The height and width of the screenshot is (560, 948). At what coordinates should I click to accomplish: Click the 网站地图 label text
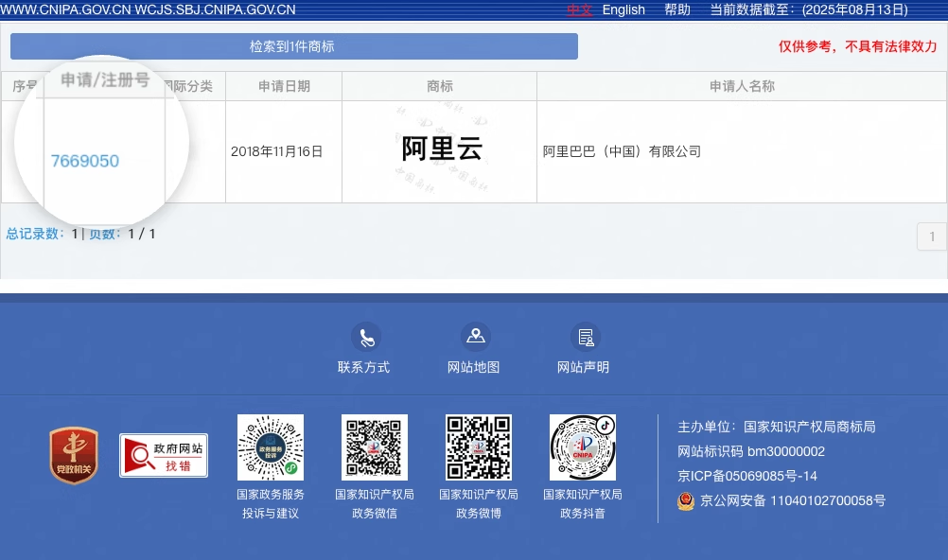tap(473, 367)
